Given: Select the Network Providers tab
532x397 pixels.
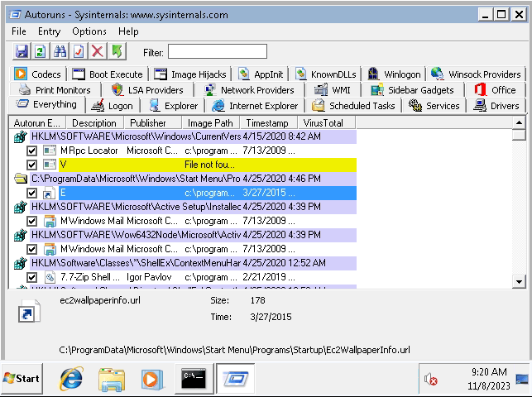Looking at the screenshot, I should [x=249, y=90].
